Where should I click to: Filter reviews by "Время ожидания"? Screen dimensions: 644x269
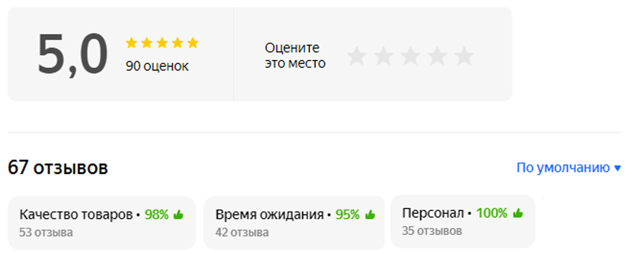click(x=294, y=223)
